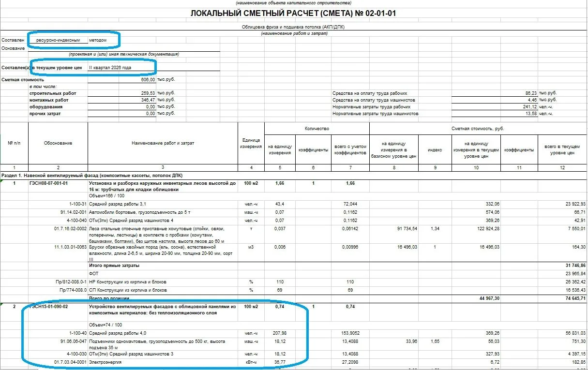Click 'Средства на оплату труда рабочих'
This screenshot has height=370, width=588.
point(370,93)
